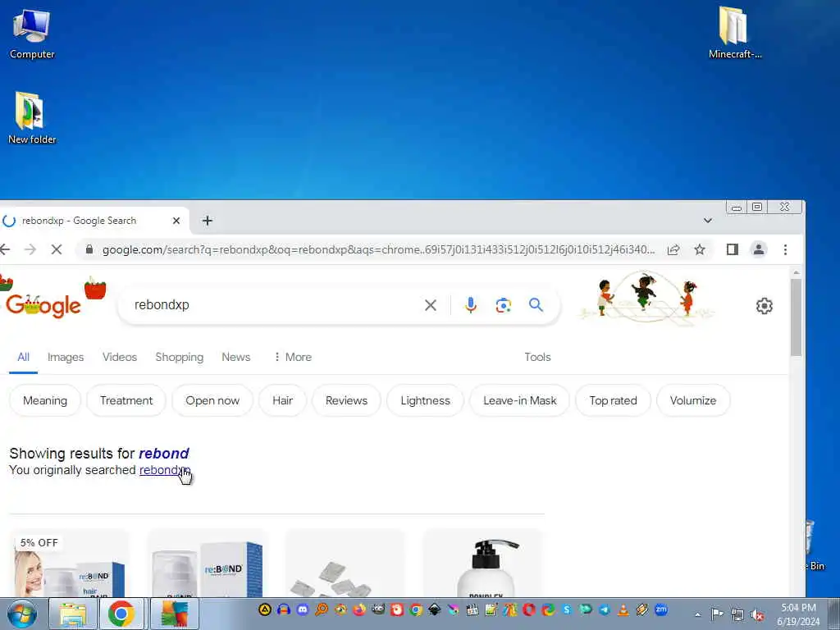This screenshot has width=840, height=630.
Task: Open Google Lens image search
Action: (503, 305)
